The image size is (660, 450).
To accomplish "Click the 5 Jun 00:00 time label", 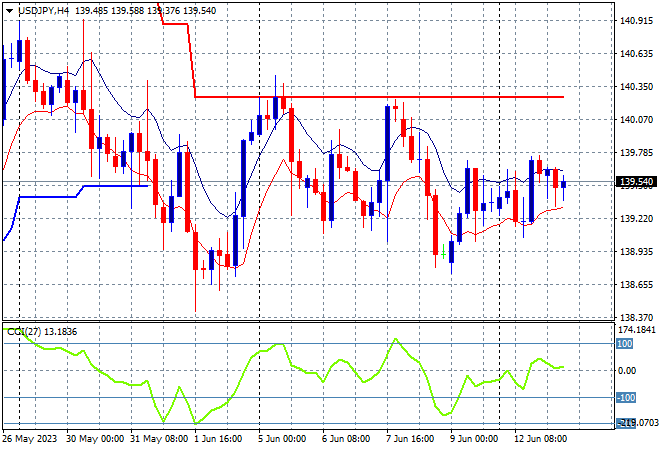I will point(282,439).
